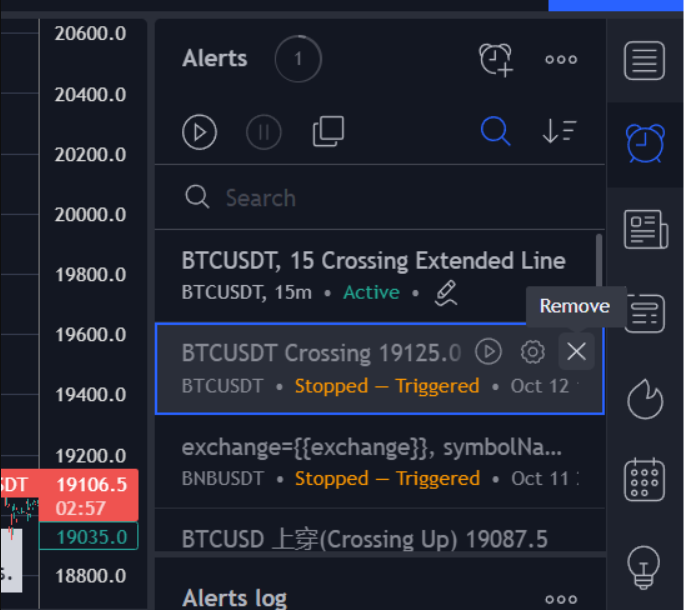Toggle the Alerts alarm clock sidebar tab
Screen dimensions: 686x610
[x=644, y=142]
